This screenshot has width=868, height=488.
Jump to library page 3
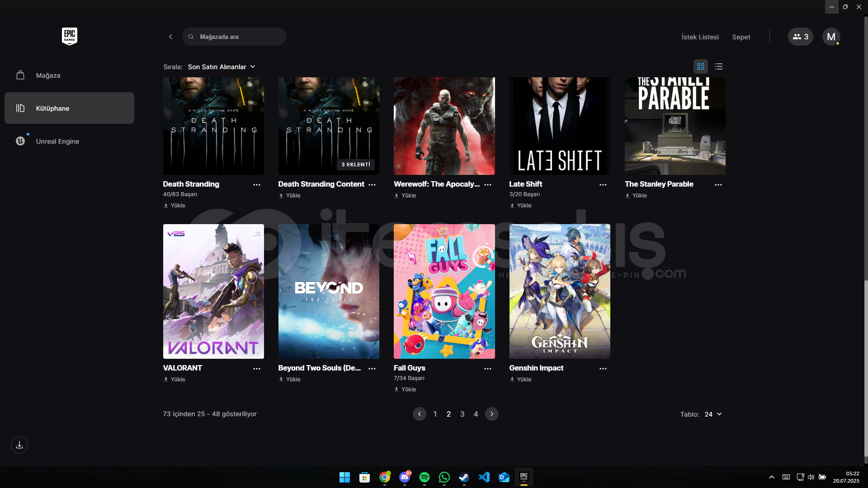462,414
